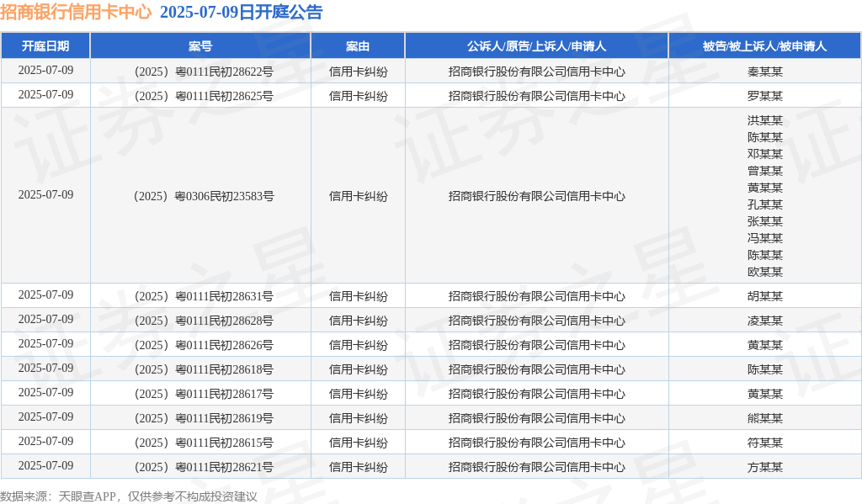Viewport: 862px width, 504px height.
Task: Click defendant 冯某某
Action: [764, 238]
